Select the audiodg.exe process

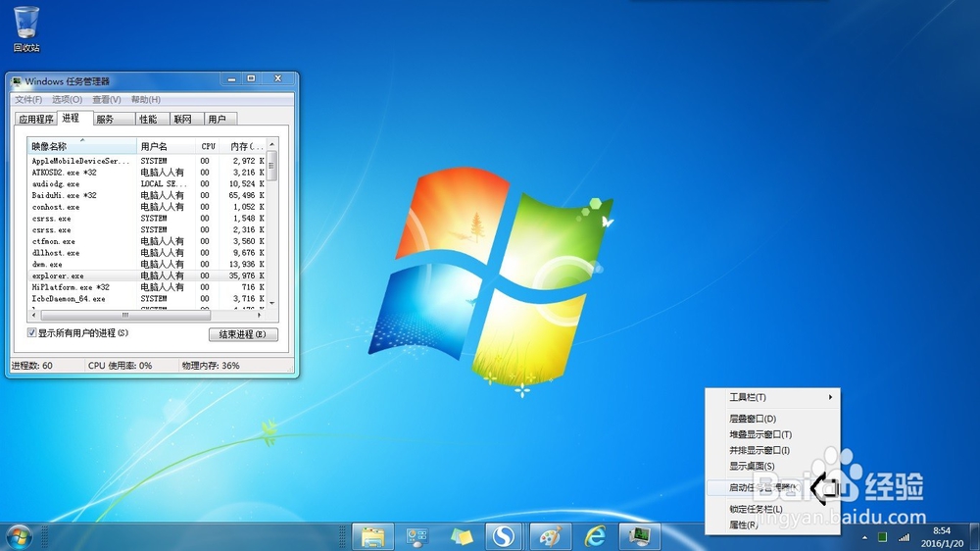[x=147, y=184]
